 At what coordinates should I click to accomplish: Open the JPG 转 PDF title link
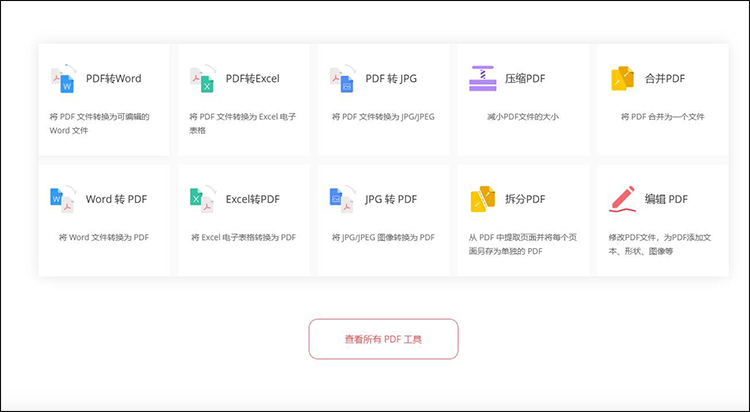point(391,199)
